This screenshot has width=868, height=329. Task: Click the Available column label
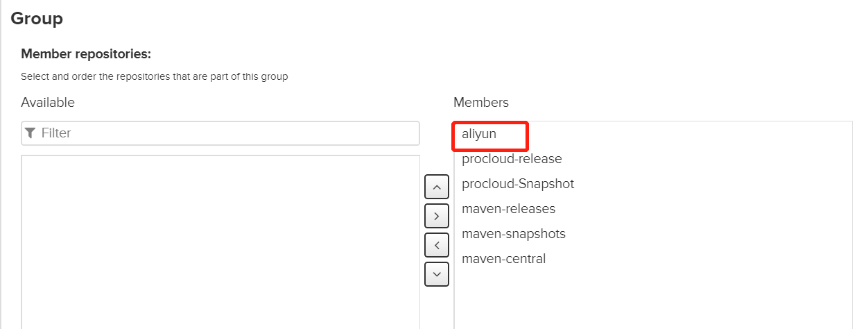coord(48,103)
